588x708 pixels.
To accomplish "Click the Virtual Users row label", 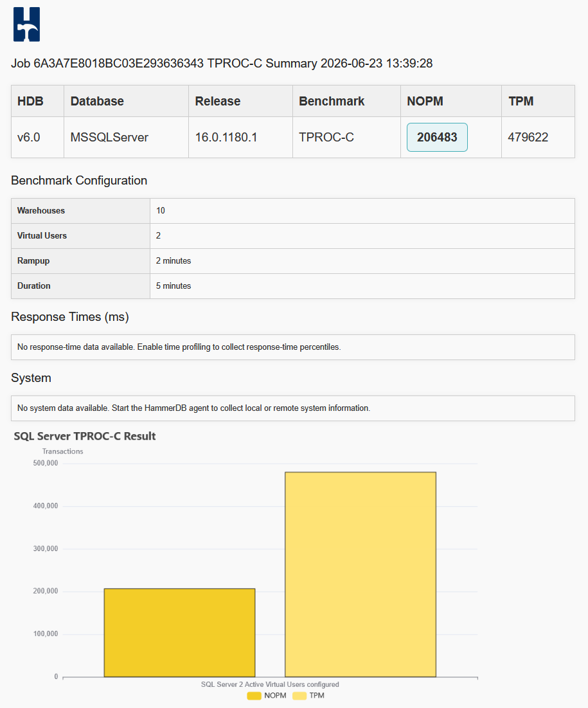I will 42,236.
